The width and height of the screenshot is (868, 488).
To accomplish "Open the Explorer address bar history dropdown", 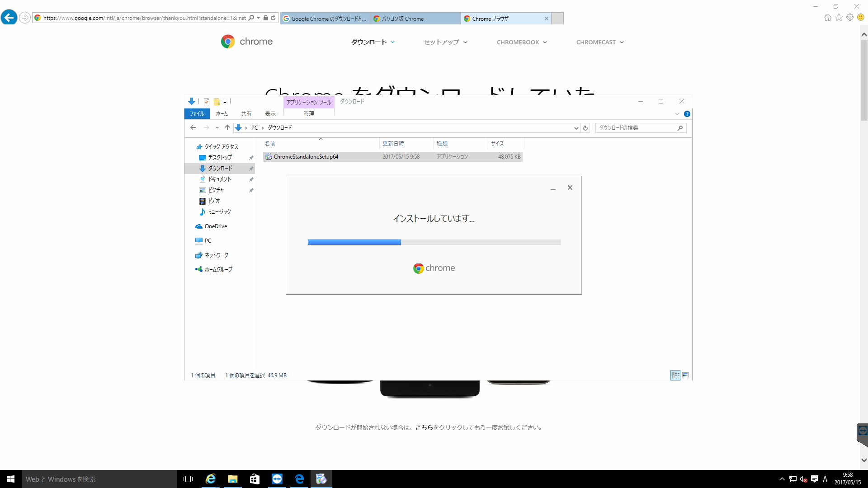I will (576, 128).
